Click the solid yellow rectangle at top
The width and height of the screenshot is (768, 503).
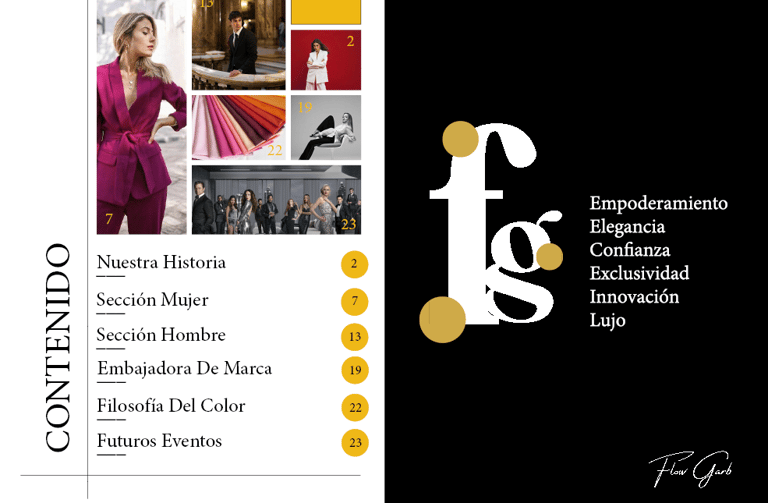point(326,12)
